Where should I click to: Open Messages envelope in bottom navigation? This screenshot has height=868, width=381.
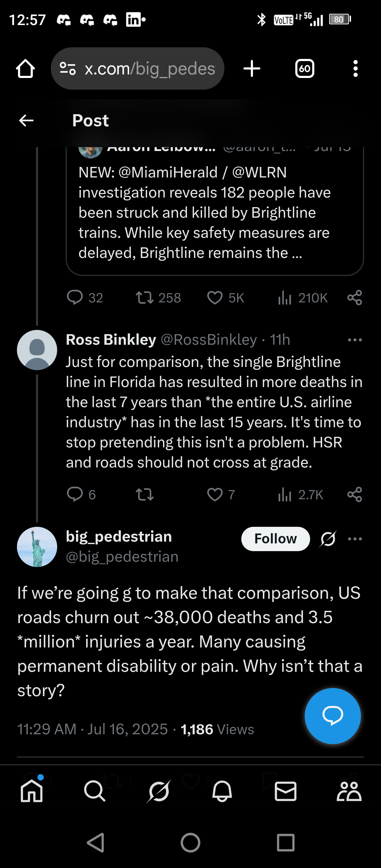pyautogui.click(x=285, y=791)
